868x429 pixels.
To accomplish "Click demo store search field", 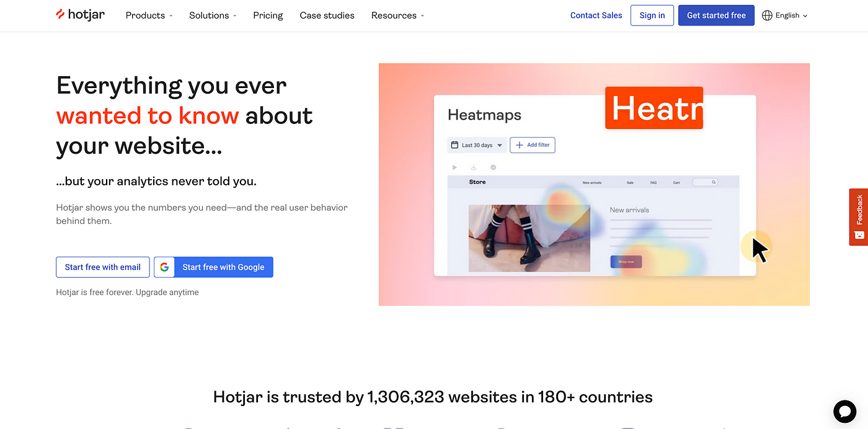I will [705, 182].
